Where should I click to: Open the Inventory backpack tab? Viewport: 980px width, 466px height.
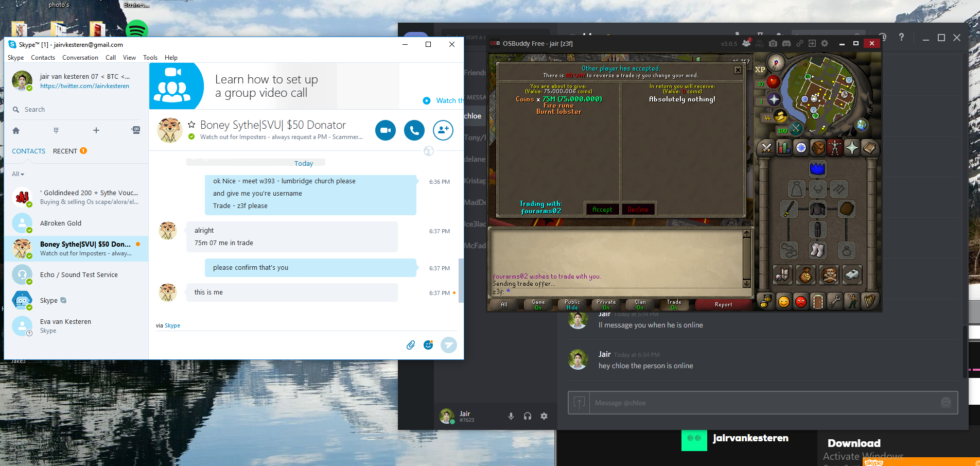(818, 148)
